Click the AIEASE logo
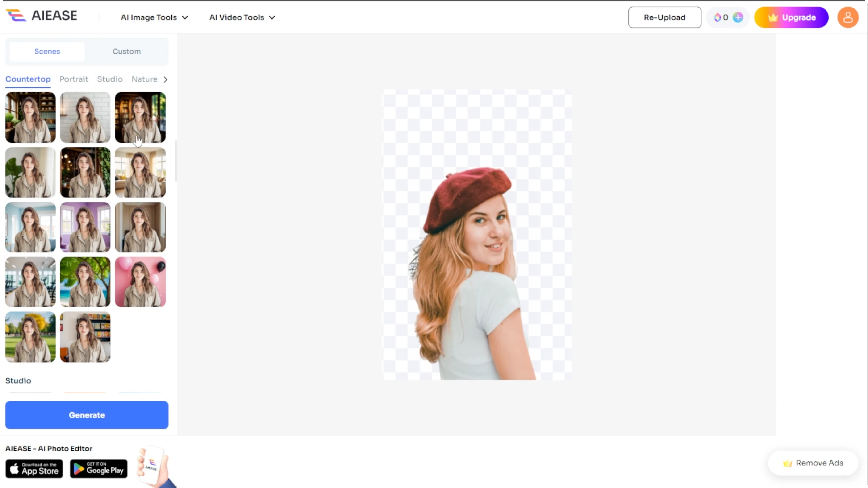 pos(42,16)
